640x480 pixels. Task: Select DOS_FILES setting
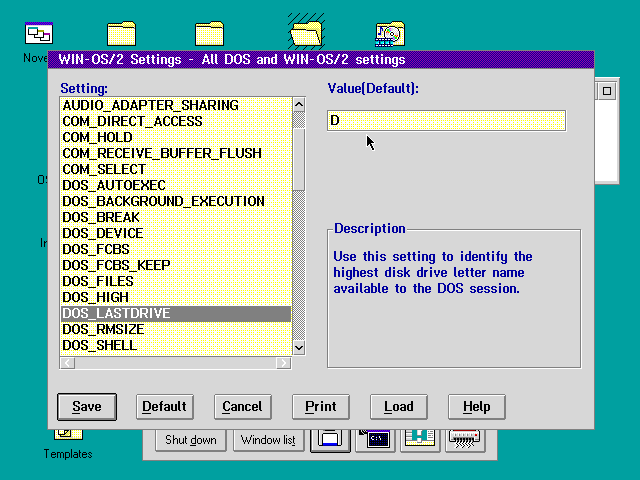click(x=176, y=281)
